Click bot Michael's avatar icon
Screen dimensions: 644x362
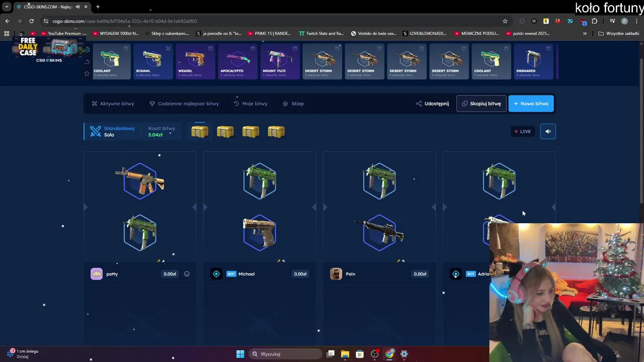click(216, 274)
